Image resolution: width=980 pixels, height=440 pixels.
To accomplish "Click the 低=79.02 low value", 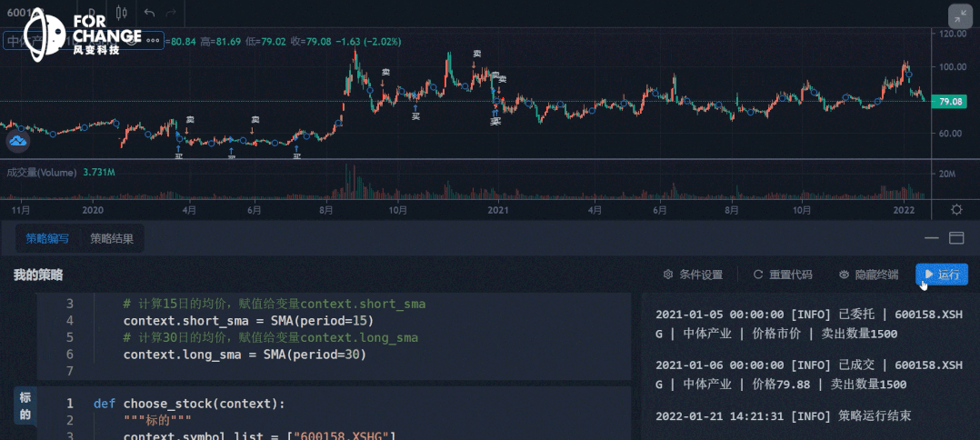I will [x=265, y=41].
